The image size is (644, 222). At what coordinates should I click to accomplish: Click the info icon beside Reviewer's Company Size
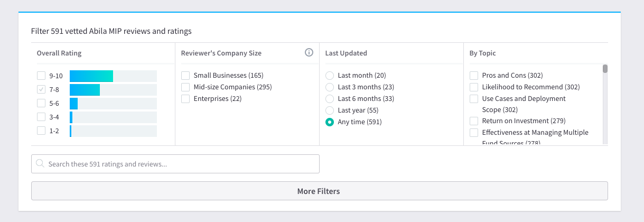310,52
